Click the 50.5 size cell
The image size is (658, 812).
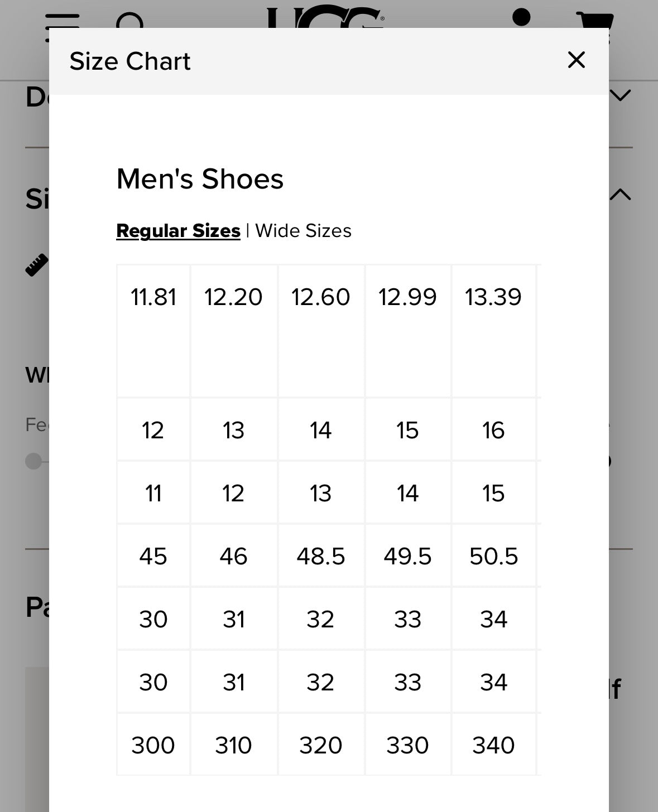493,556
